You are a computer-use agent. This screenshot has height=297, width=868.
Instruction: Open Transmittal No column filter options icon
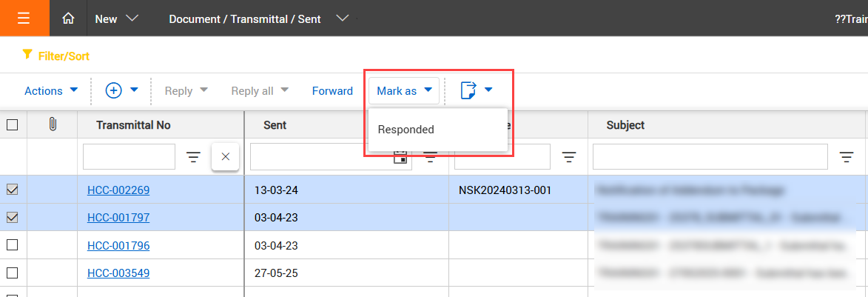[x=193, y=157]
